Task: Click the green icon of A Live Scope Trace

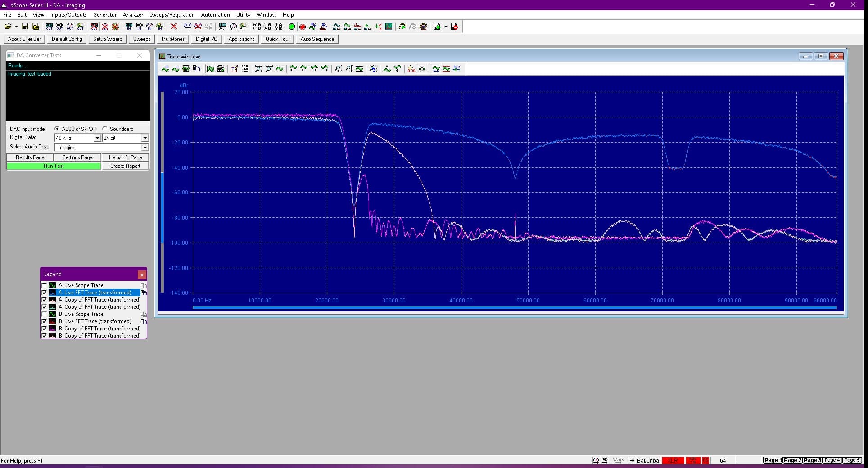Action: coord(52,285)
